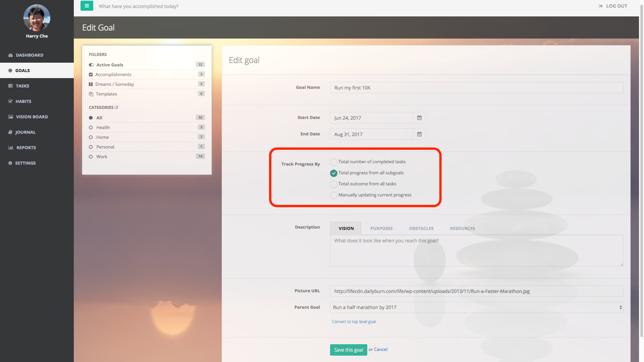
Task: Click the Save this goal button
Action: pos(348,350)
